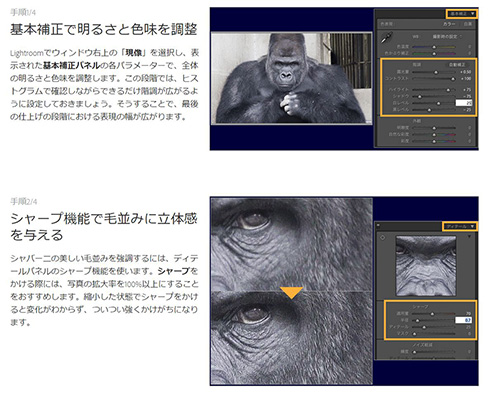Click heading シャープ機能で毛並みに立体感を与える

(x=104, y=227)
